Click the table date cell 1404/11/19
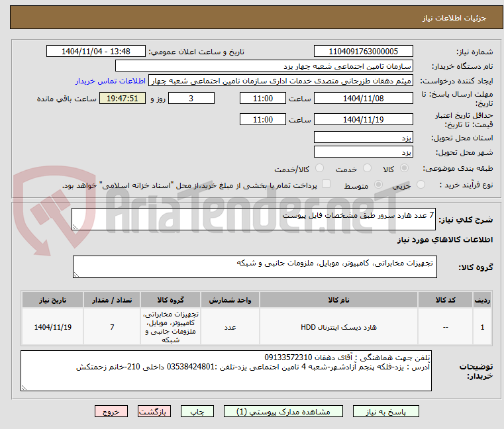The height and width of the screenshot is (429, 504). (53, 327)
